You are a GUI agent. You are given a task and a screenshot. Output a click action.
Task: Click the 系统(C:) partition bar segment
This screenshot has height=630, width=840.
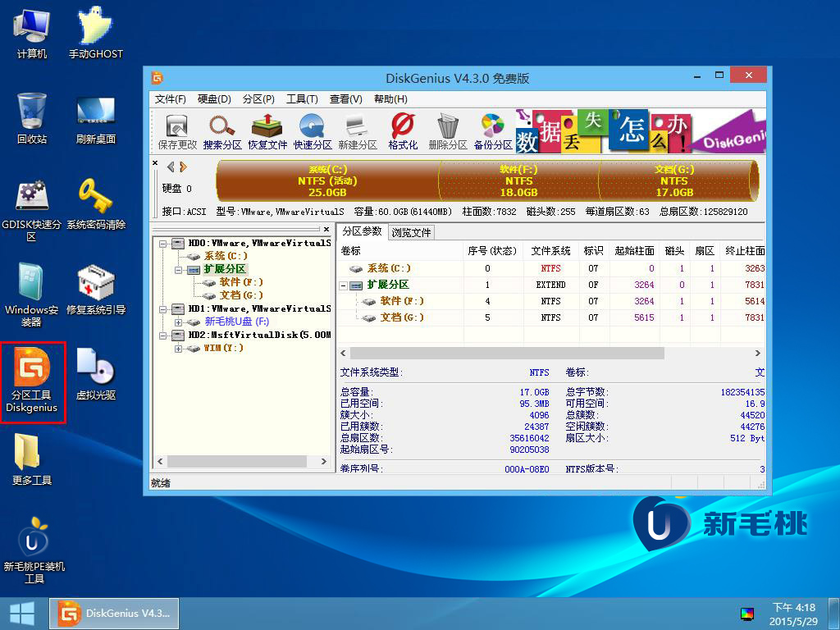[327, 181]
